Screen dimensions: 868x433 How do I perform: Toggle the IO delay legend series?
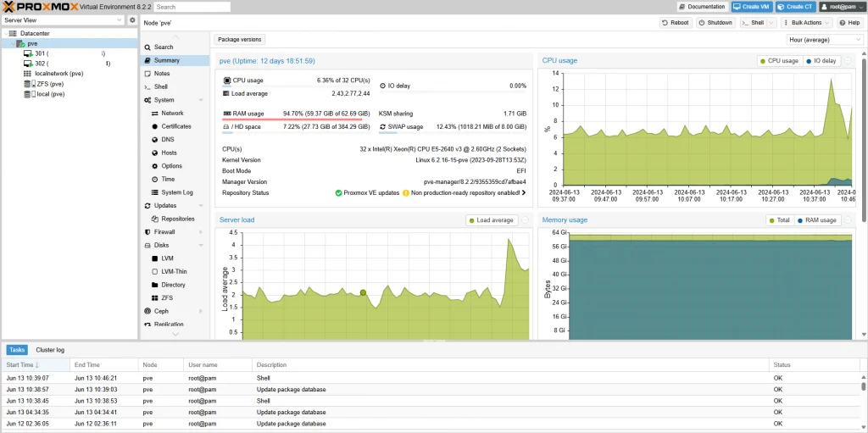pyautogui.click(x=821, y=61)
